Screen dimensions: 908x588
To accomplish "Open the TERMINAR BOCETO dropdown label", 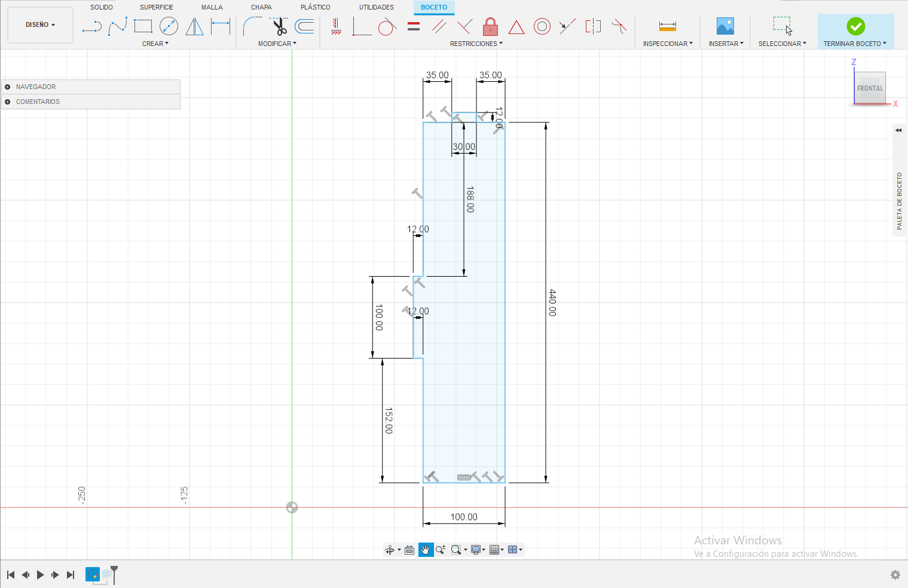I will pos(855,44).
